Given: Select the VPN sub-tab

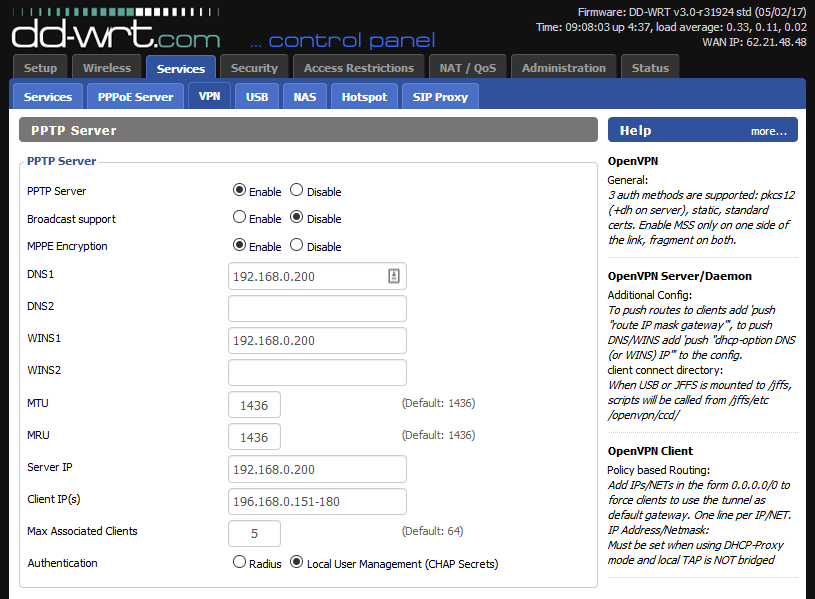Looking at the screenshot, I should [x=209, y=96].
